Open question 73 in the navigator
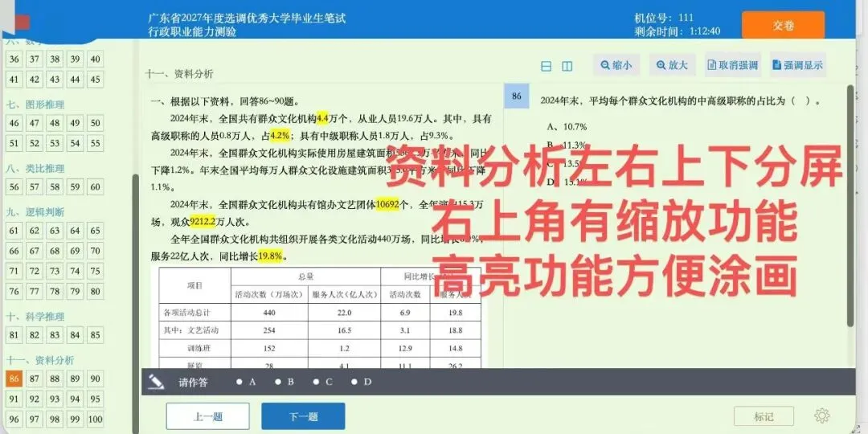 coord(55,272)
